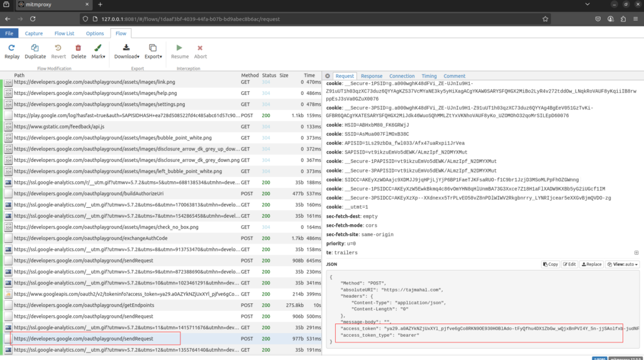Click the Edit button for JSON body
The height and width of the screenshot is (360, 644).
570,264
